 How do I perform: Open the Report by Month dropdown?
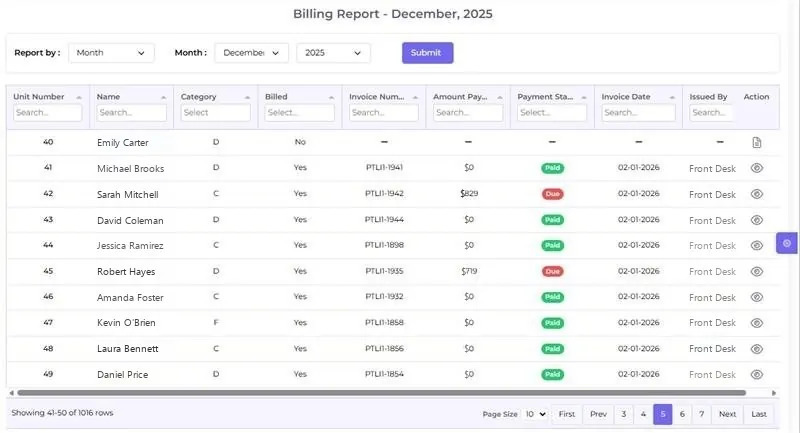point(111,53)
